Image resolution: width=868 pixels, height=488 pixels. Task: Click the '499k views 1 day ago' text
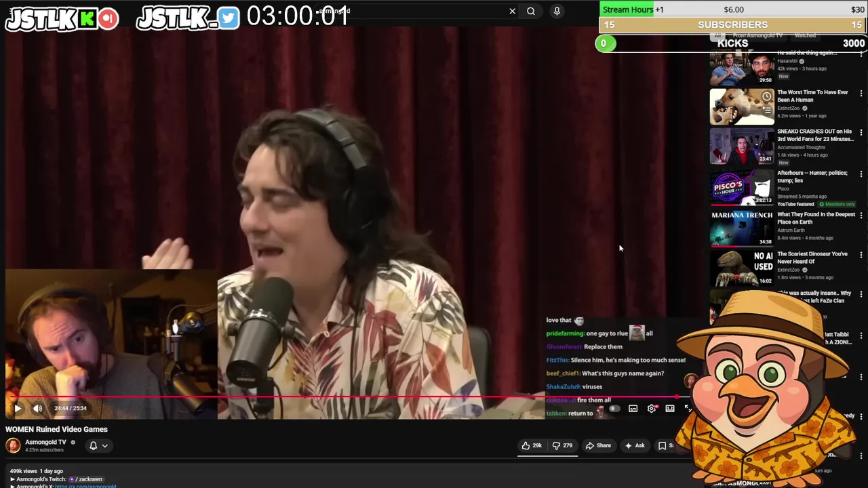click(x=36, y=471)
